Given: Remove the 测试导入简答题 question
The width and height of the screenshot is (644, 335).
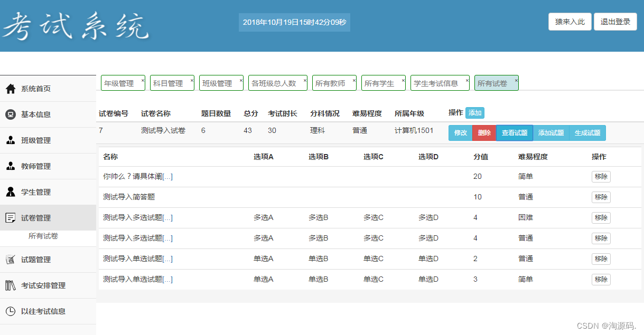Looking at the screenshot, I should click(601, 197).
